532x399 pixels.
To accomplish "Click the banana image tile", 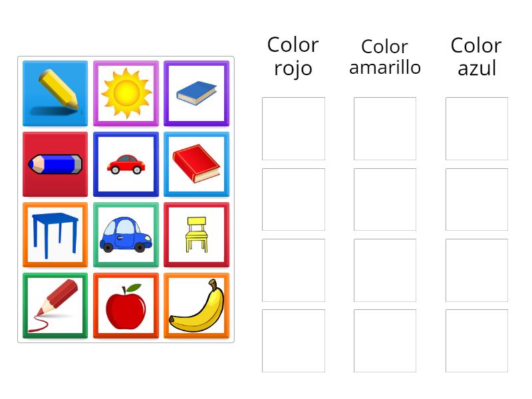I will (x=197, y=305).
